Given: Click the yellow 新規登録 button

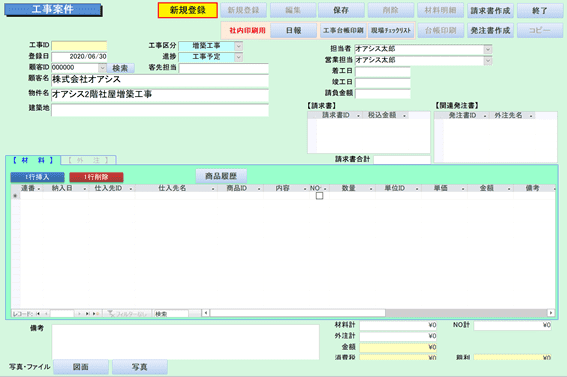Looking at the screenshot, I should click(188, 10).
